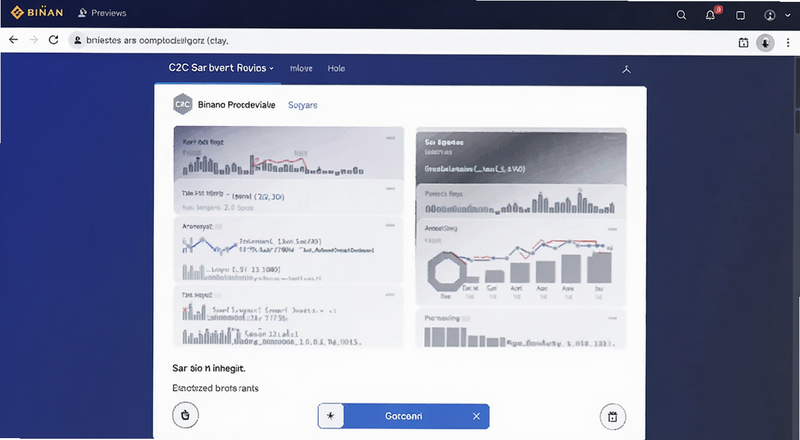Screen dimensions: 800x440
Task: Open the Sopyars link
Action: coord(303,105)
